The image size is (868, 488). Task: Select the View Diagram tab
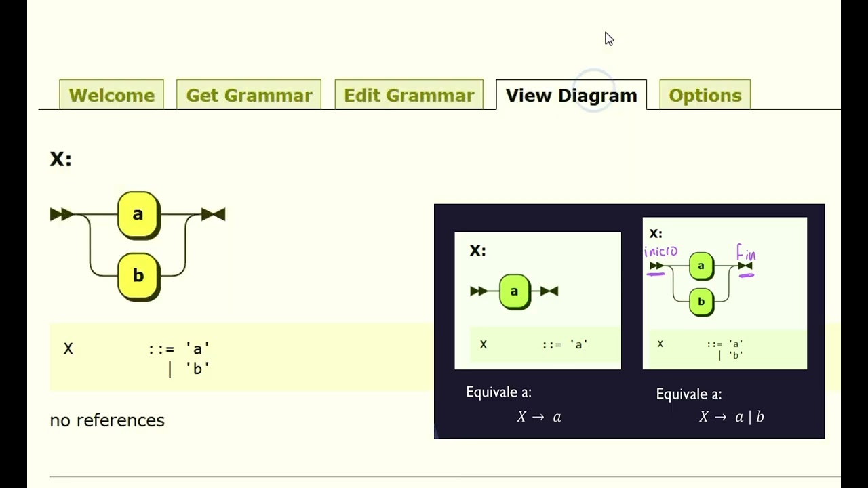(x=571, y=95)
